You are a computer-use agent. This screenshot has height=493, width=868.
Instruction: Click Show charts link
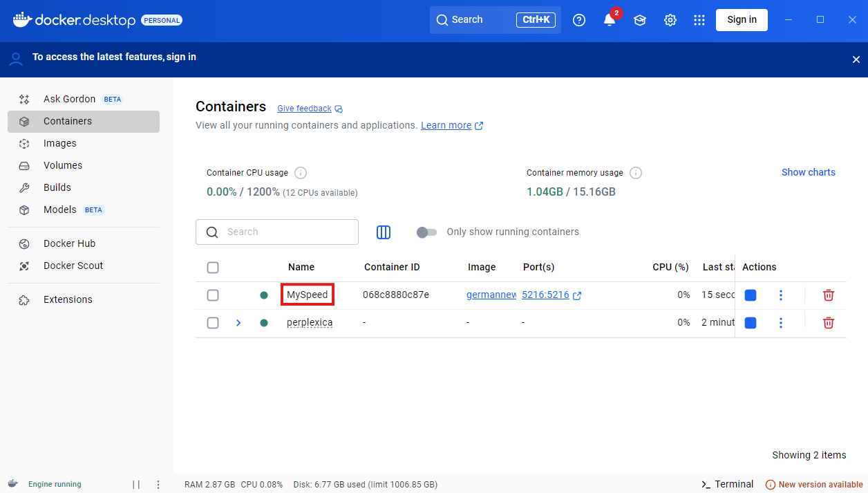809,172
